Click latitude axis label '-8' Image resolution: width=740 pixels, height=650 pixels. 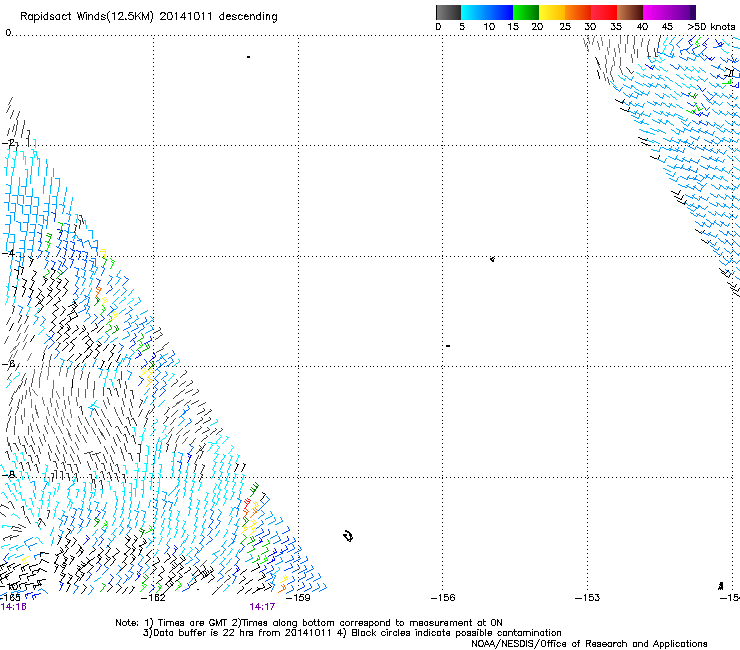click(x=9, y=474)
